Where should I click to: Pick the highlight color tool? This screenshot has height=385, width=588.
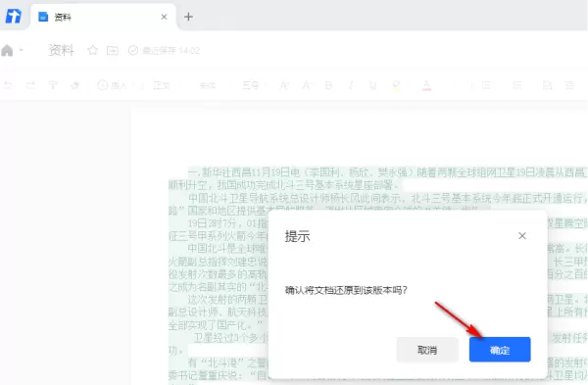396,86
